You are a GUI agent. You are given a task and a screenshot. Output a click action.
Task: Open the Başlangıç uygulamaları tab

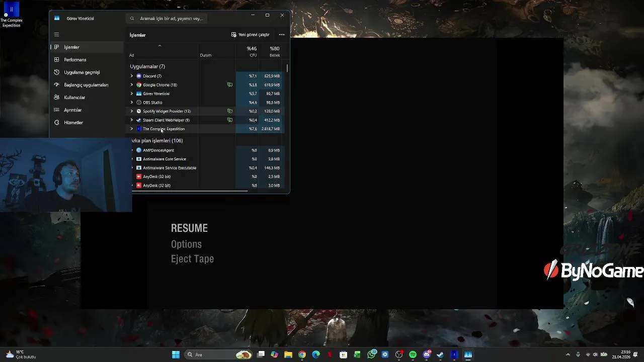tap(87, 85)
